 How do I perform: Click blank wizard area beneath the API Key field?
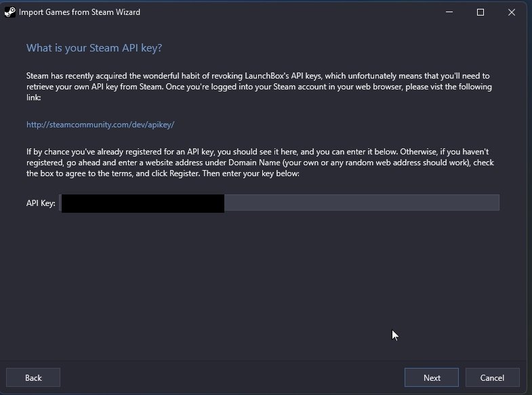point(263,285)
